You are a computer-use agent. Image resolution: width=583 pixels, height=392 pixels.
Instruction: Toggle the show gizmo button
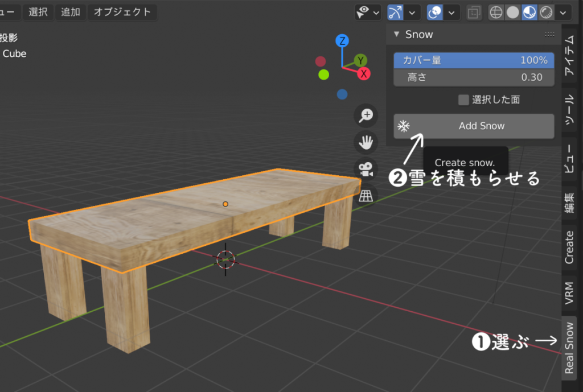pos(395,13)
